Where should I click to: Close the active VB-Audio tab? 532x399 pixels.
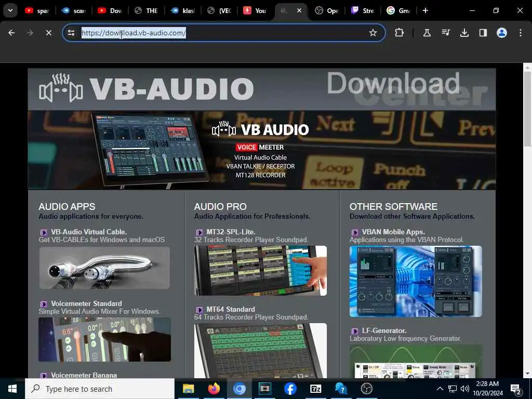coord(299,10)
